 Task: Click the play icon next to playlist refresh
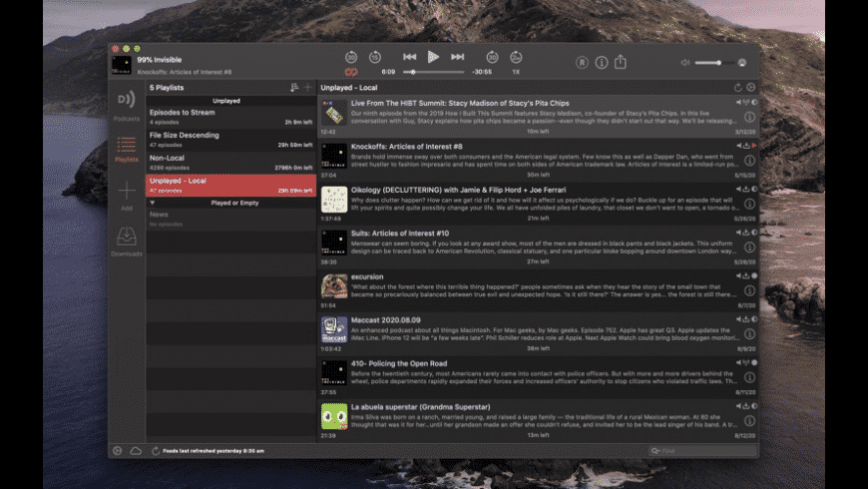click(750, 88)
